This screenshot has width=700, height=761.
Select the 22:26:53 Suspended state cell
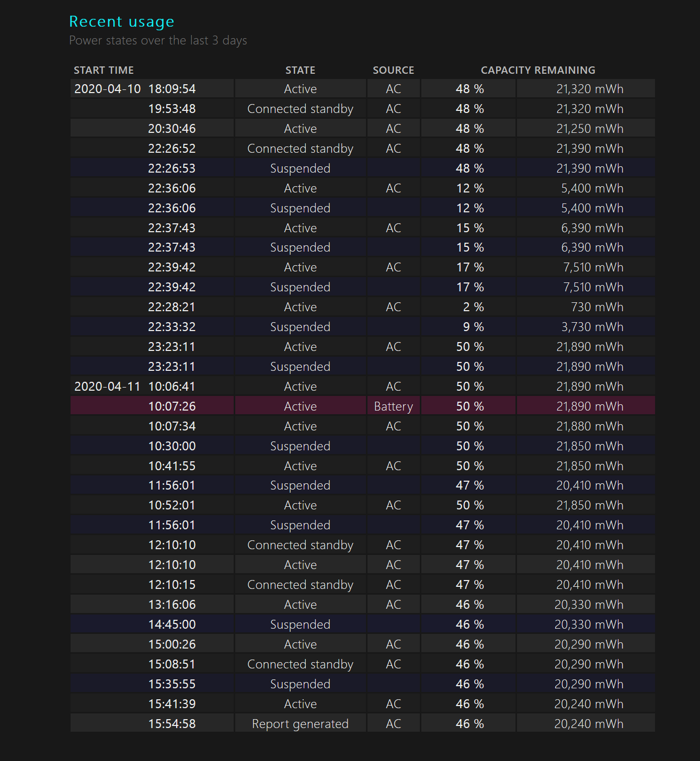pos(300,168)
